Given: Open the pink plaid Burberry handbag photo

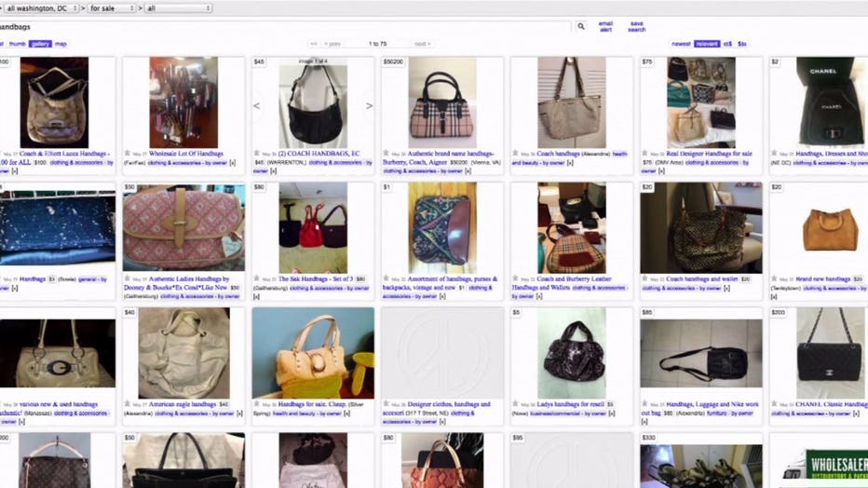Looking at the screenshot, I should (441, 102).
